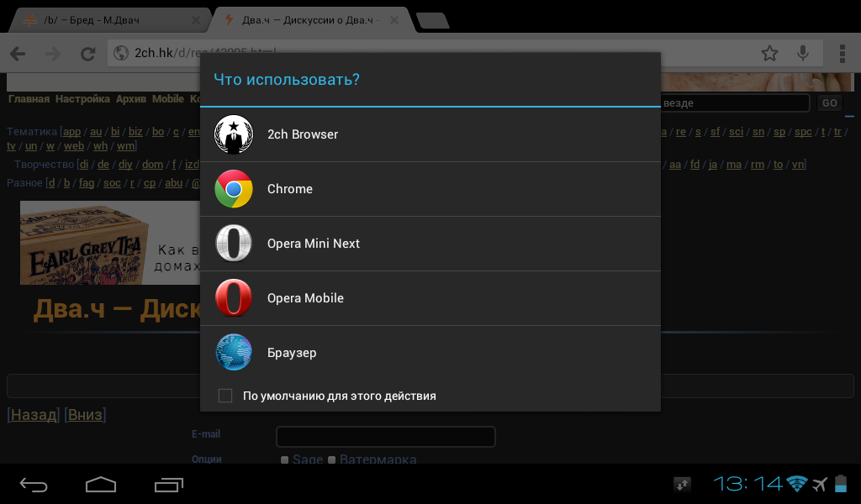
Task: Open Chrome's three-dot overflow menu
Action: click(x=843, y=53)
